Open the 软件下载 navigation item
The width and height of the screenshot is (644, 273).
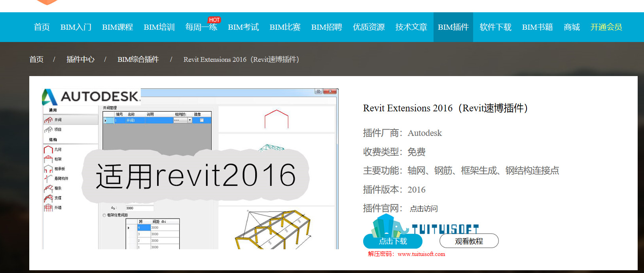495,27
